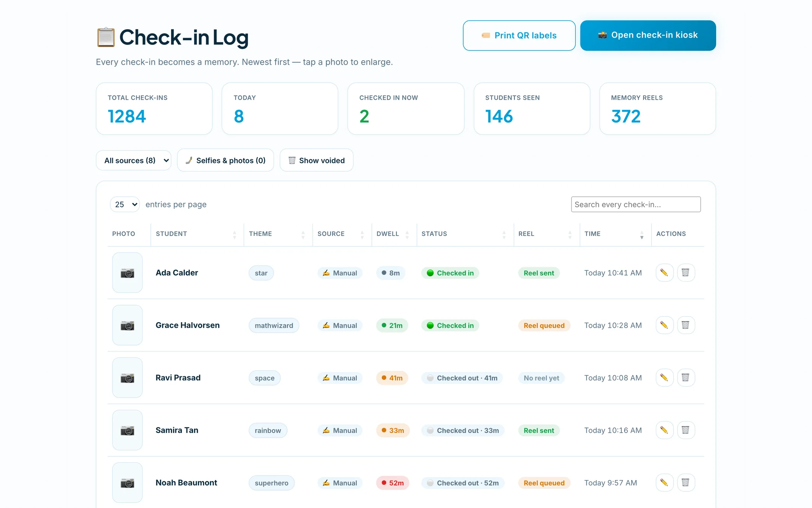The height and width of the screenshot is (508, 812).
Task: Click Today 10:41 AM timestamp
Action: (x=613, y=273)
